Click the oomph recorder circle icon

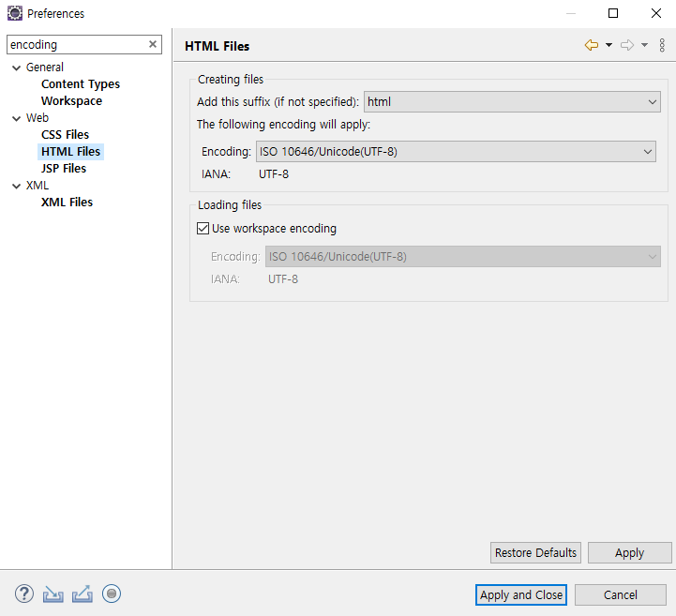[x=112, y=594]
